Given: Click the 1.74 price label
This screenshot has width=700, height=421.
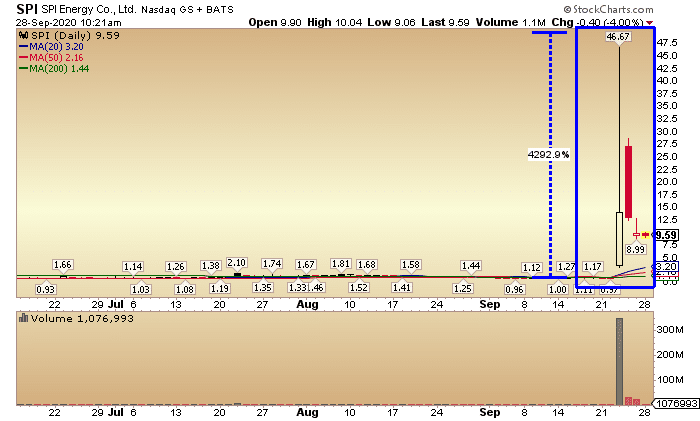Looking at the screenshot, I should [272, 263].
